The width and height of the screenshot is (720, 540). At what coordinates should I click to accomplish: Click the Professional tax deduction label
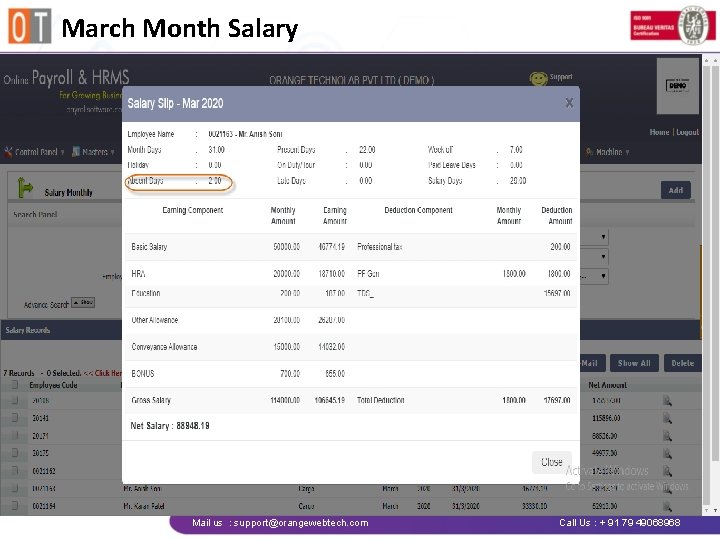click(x=380, y=247)
